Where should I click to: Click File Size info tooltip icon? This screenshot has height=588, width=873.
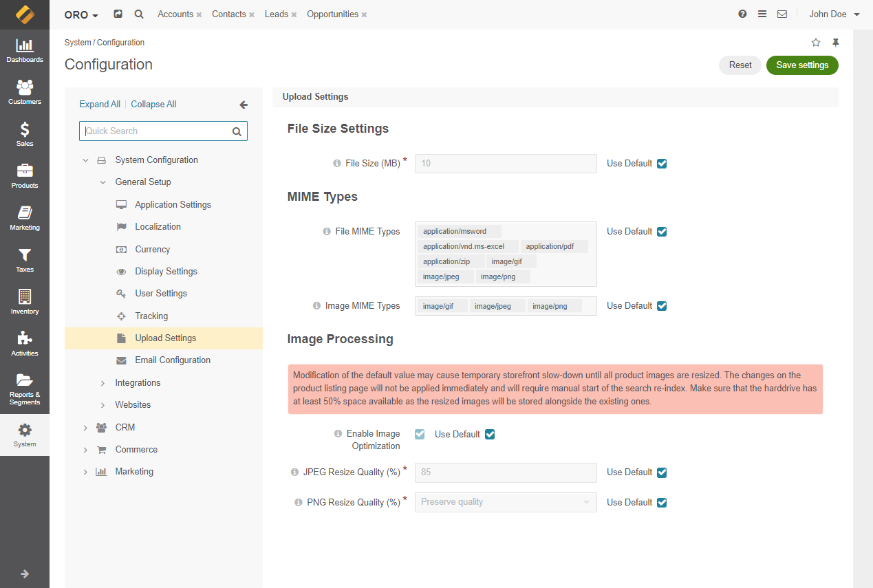[337, 164]
